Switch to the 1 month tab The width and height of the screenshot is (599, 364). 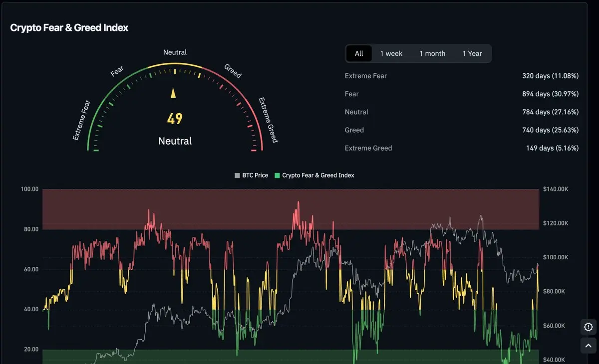click(x=432, y=53)
